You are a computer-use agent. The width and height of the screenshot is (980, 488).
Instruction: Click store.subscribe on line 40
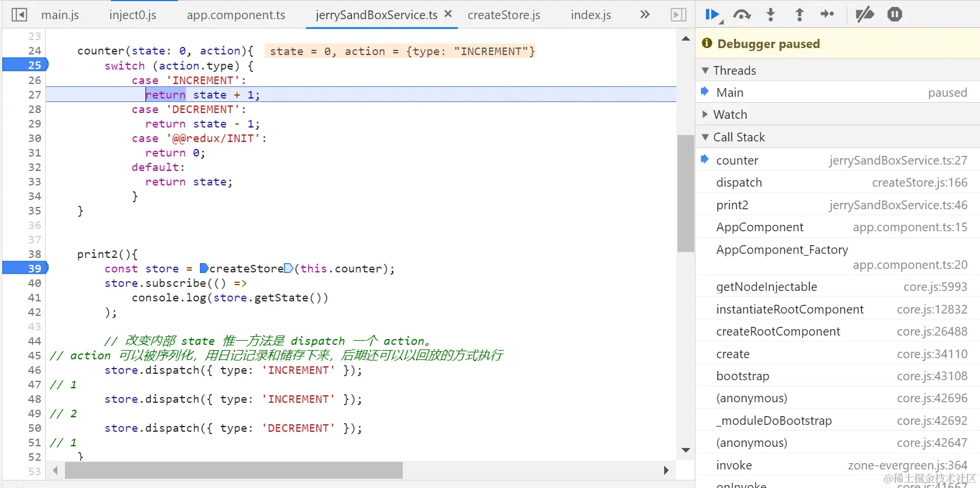coord(155,283)
